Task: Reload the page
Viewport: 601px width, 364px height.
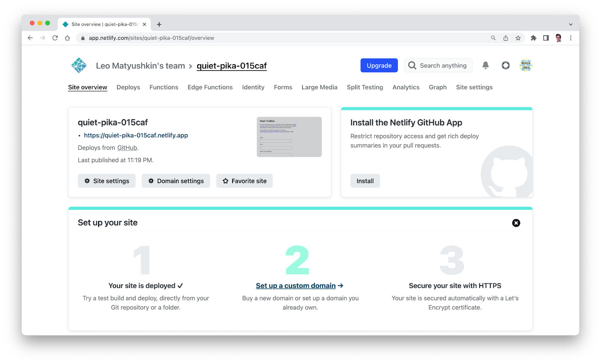Action: (55, 38)
